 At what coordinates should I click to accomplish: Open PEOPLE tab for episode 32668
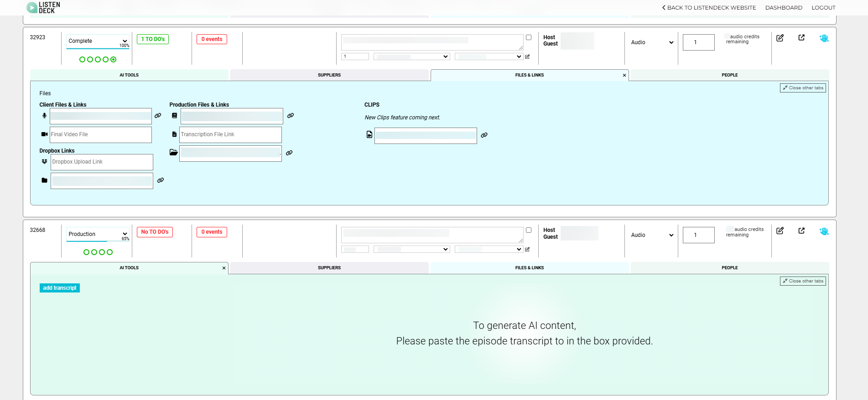click(729, 268)
